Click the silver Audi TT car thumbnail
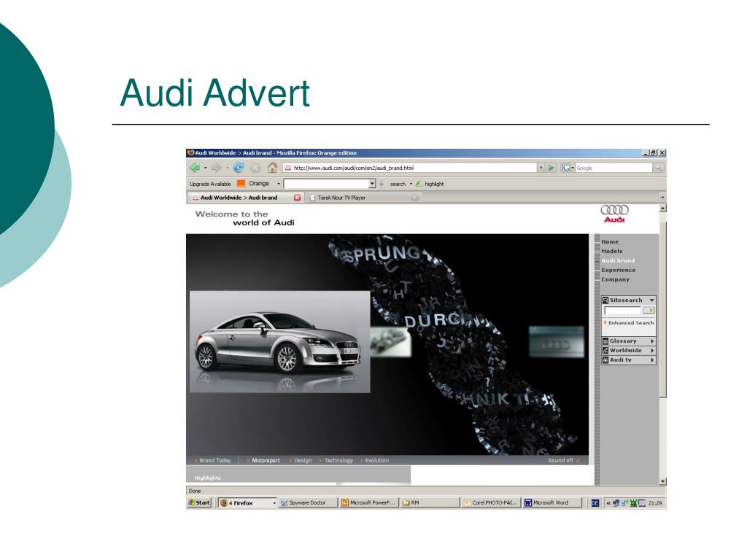The image size is (747, 560). click(x=279, y=342)
